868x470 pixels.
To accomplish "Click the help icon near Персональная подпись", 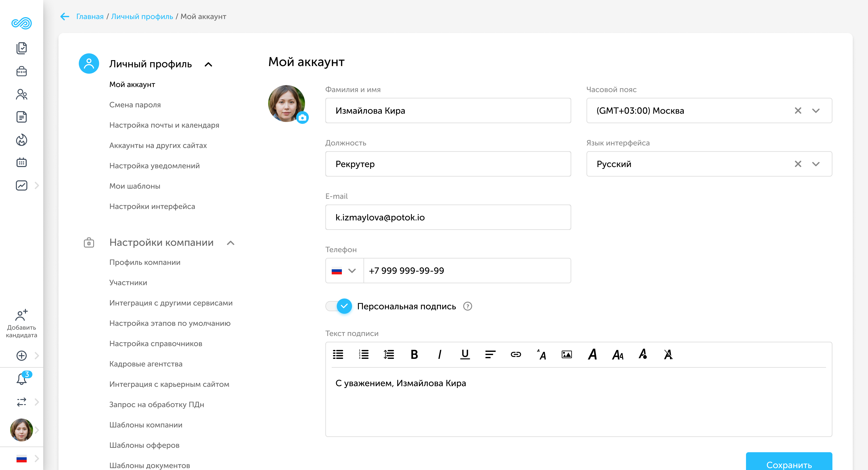I will [x=467, y=306].
